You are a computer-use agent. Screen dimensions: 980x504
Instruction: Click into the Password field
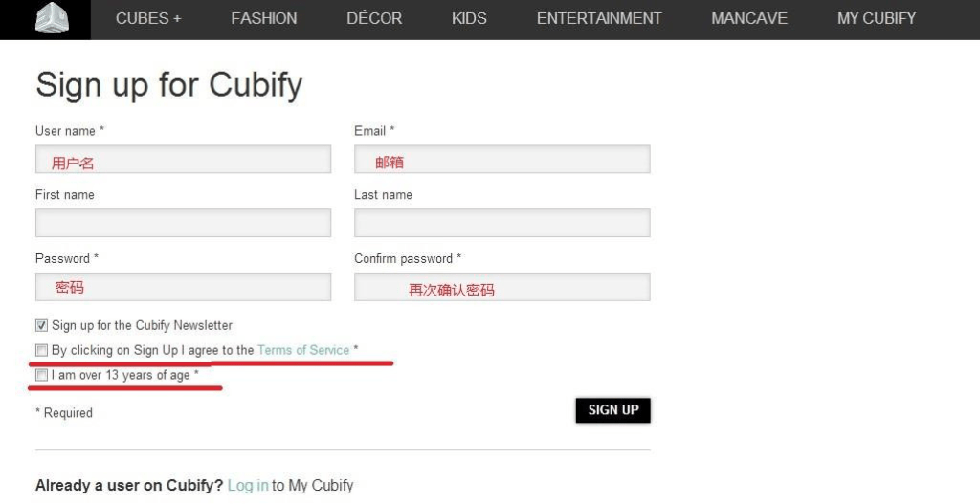(x=183, y=287)
